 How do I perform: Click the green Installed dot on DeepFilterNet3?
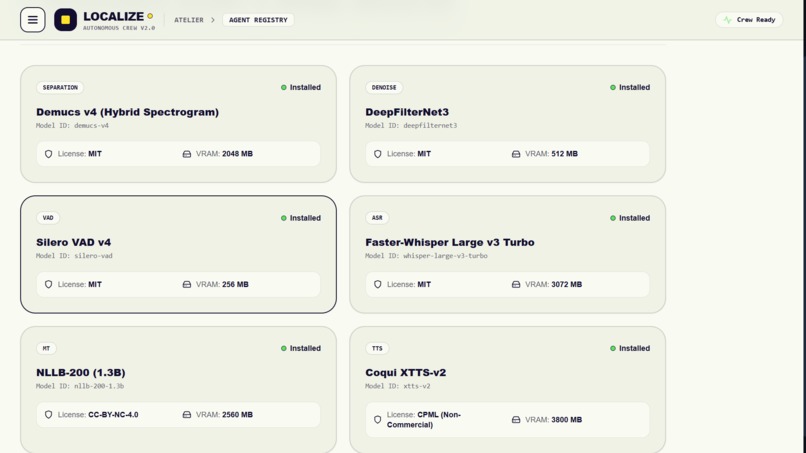[x=613, y=87]
